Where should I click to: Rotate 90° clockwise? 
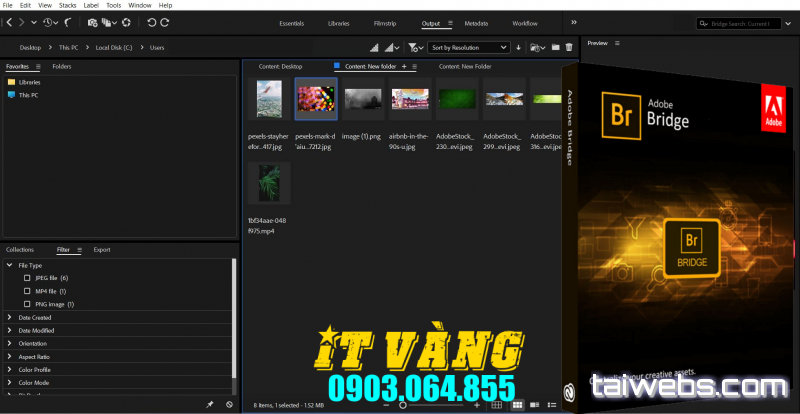tap(164, 22)
